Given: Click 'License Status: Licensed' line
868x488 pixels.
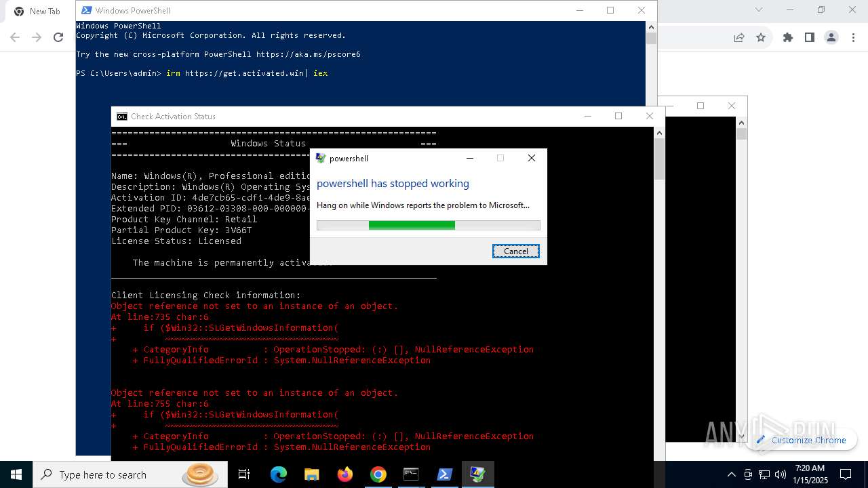Looking at the screenshot, I should click(x=176, y=241).
